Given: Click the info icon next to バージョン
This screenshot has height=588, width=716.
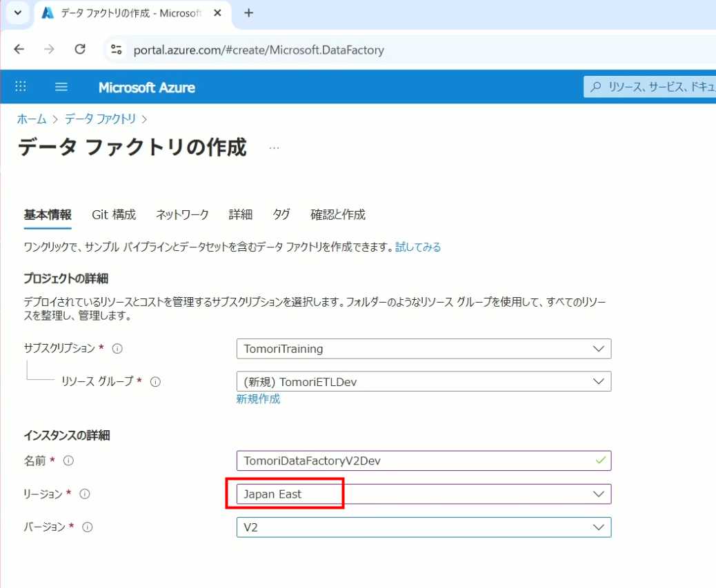Looking at the screenshot, I should (88, 527).
